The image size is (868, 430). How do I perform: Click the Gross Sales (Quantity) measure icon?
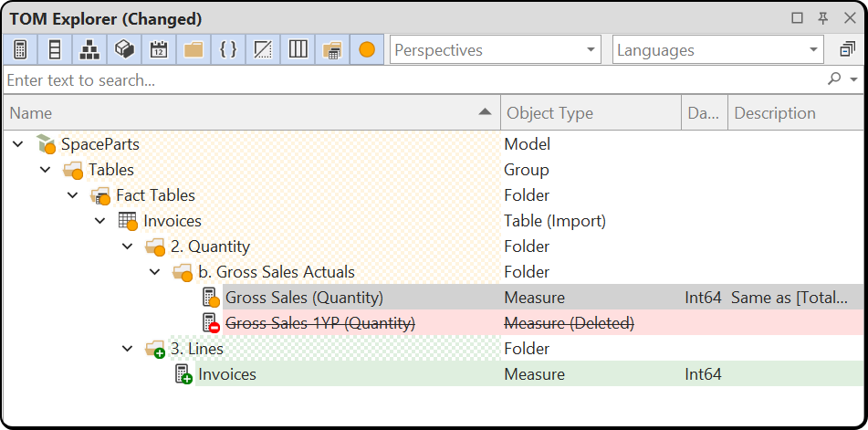[x=211, y=298]
